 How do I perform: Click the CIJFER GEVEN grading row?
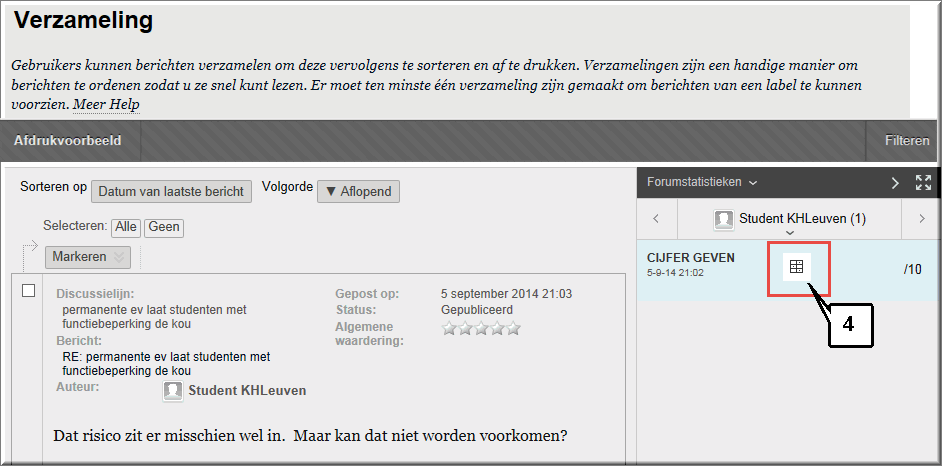[788, 268]
